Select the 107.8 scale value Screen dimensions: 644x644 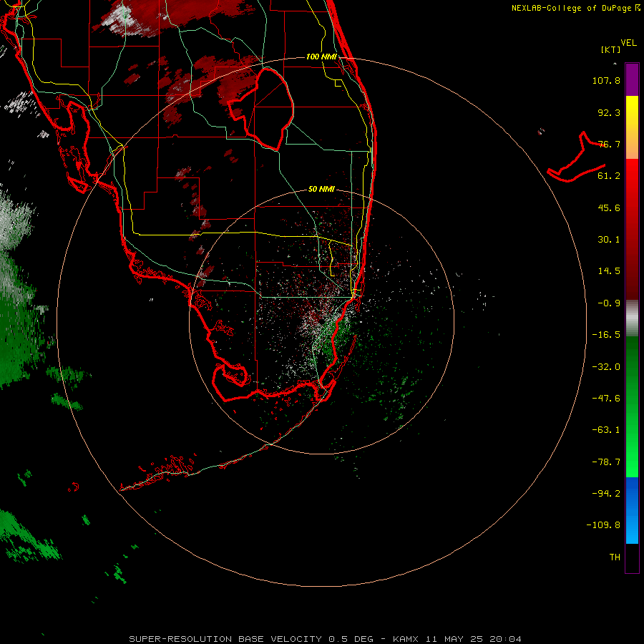tap(606, 80)
